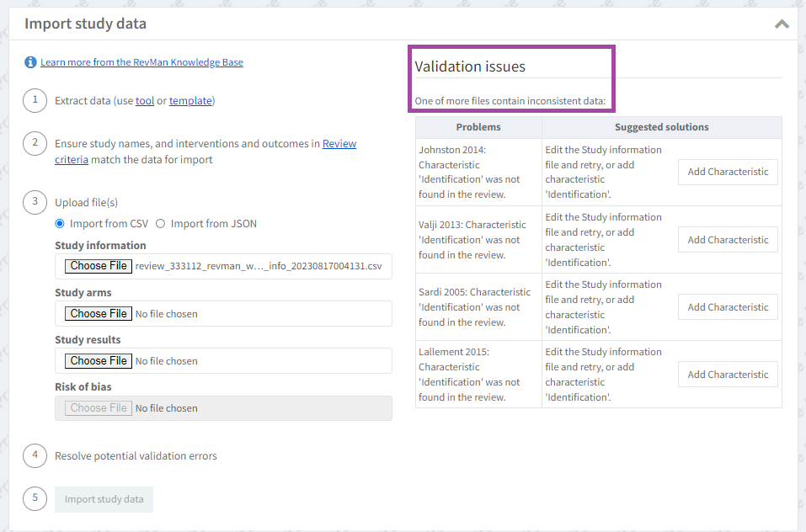Choose file for Study results
The height and width of the screenshot is (532, 806).
coord(99,361)
